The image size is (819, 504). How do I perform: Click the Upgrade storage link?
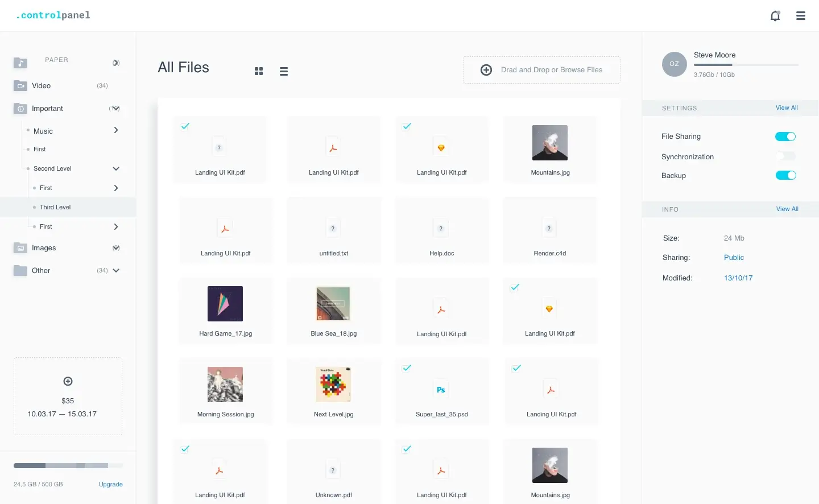tap(111, 485)
